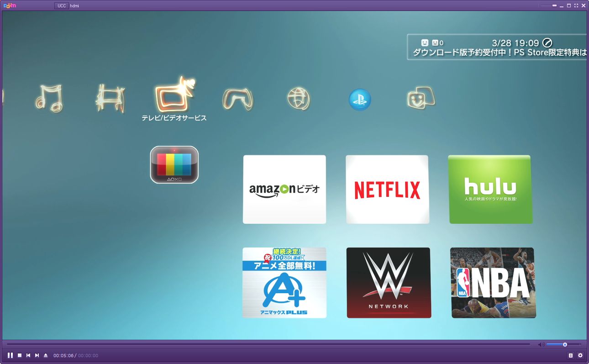Skip to the next track
Image resolution: width=589 pixels, height=364 pixels.
[37, 355]
